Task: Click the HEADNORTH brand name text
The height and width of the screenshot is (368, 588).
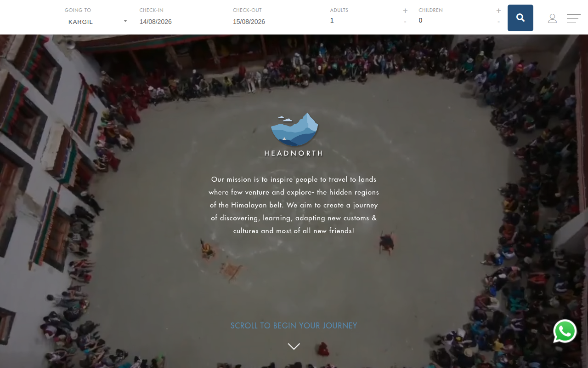Action: pos(294,153)
